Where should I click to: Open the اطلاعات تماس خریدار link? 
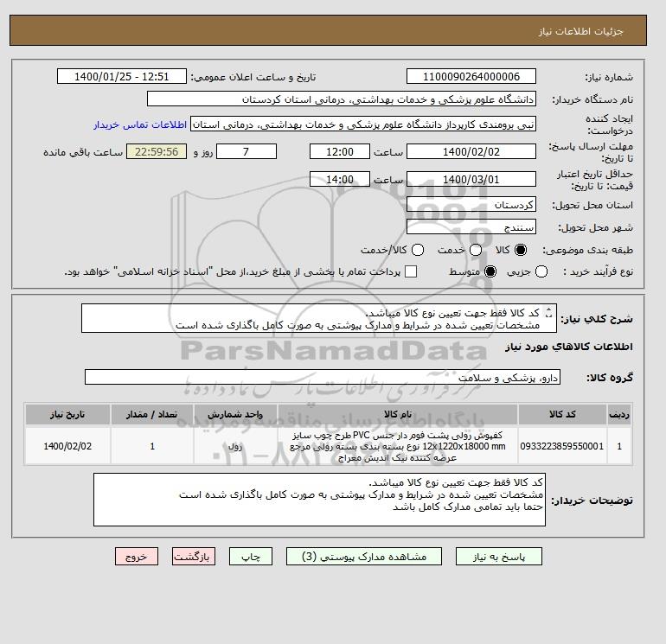[140, 124]
